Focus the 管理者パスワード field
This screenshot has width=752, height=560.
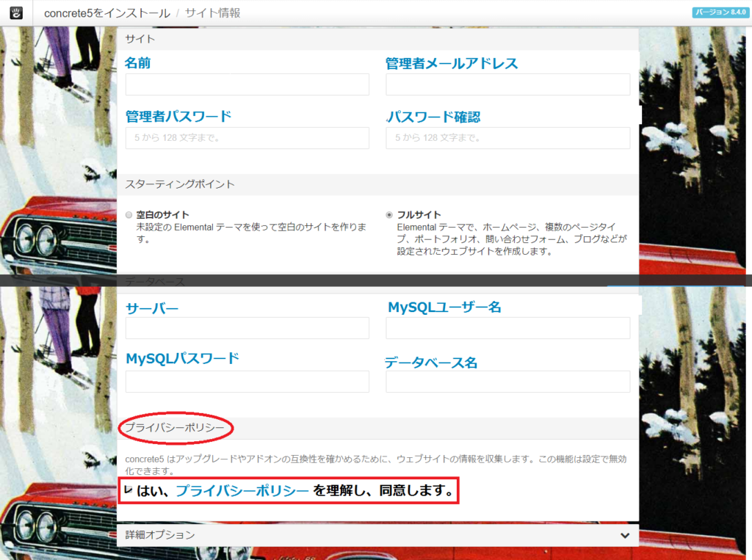pos(247,138)
